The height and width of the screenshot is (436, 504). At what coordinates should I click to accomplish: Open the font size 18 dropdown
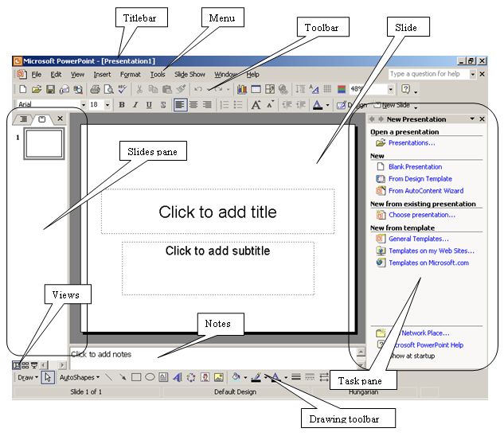click(x=107, y=105)
